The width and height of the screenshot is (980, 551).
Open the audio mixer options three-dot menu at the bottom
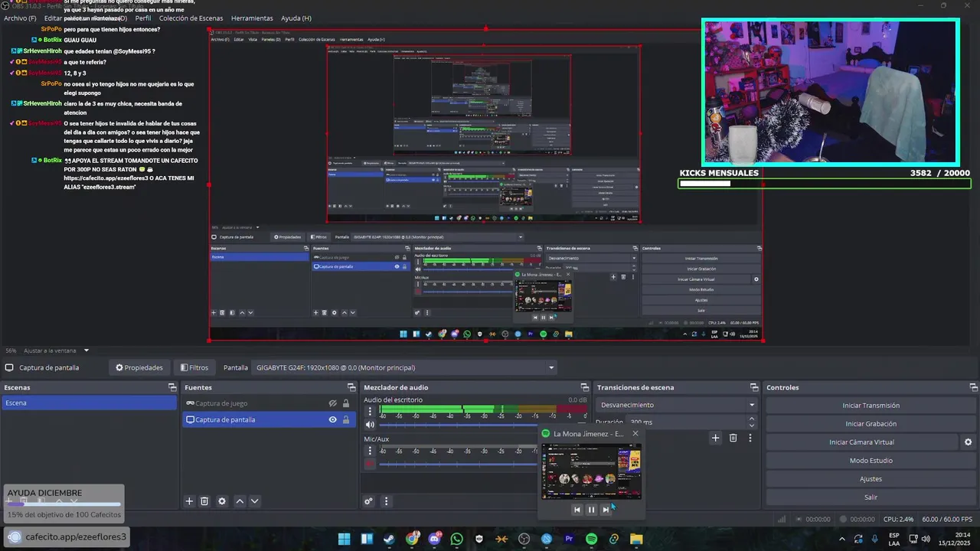pyautogui.click(x=386, y=501)
